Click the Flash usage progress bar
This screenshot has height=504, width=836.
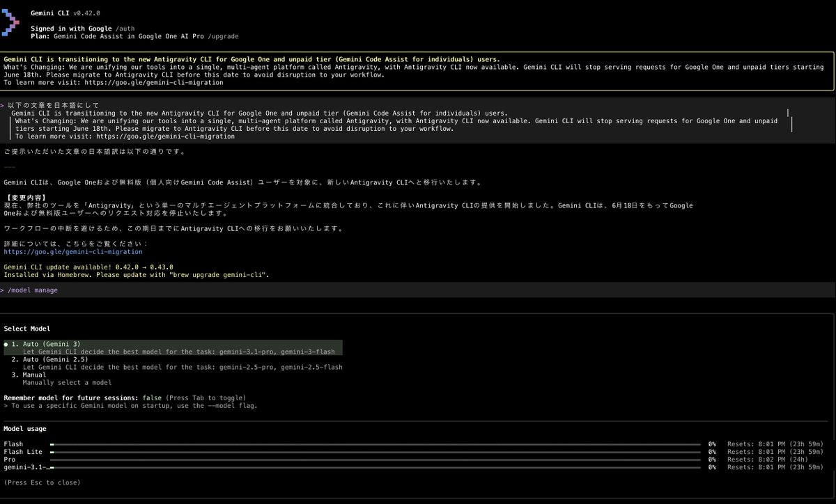pyautogui.click(x=376, y=443)
